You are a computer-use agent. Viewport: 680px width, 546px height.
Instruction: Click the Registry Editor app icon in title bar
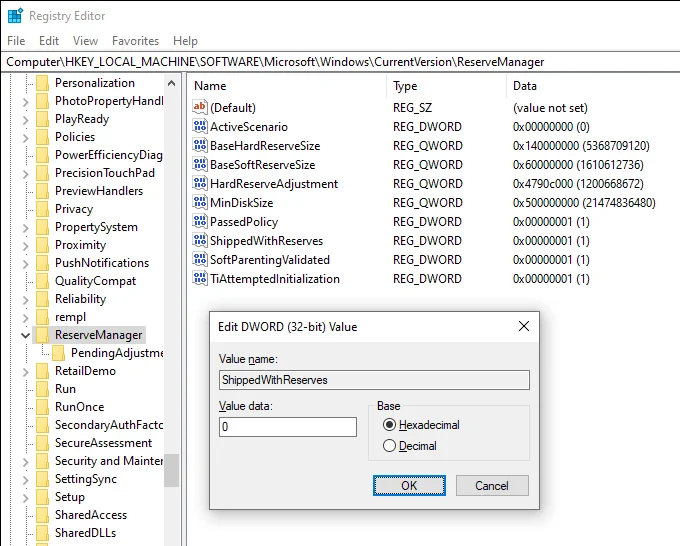15,16
